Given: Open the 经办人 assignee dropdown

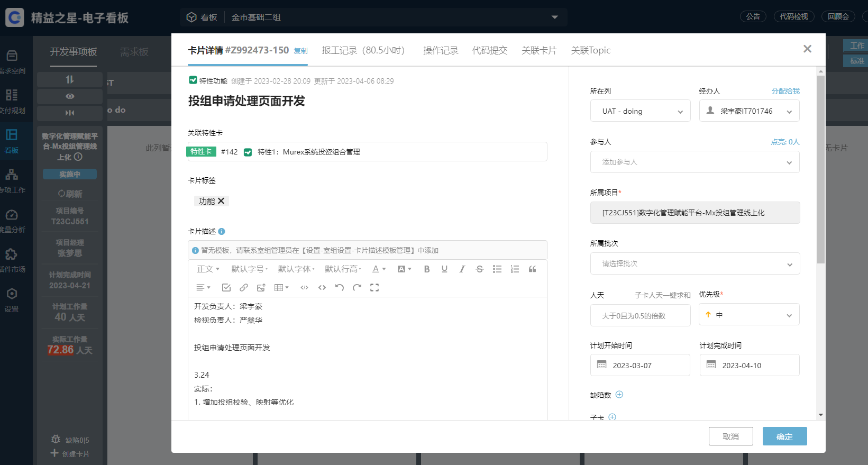Looking at the screenshot, I should pos(749,111).
